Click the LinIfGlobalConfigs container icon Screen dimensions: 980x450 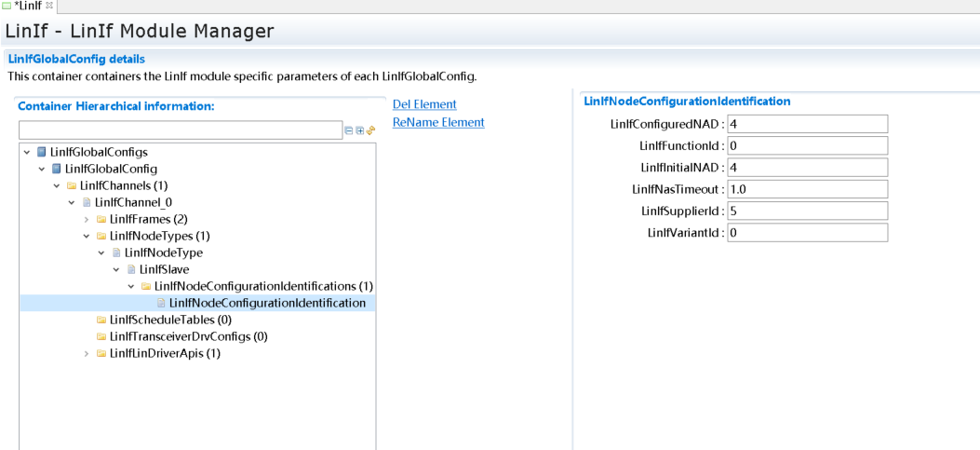click(x=41, y=152)
